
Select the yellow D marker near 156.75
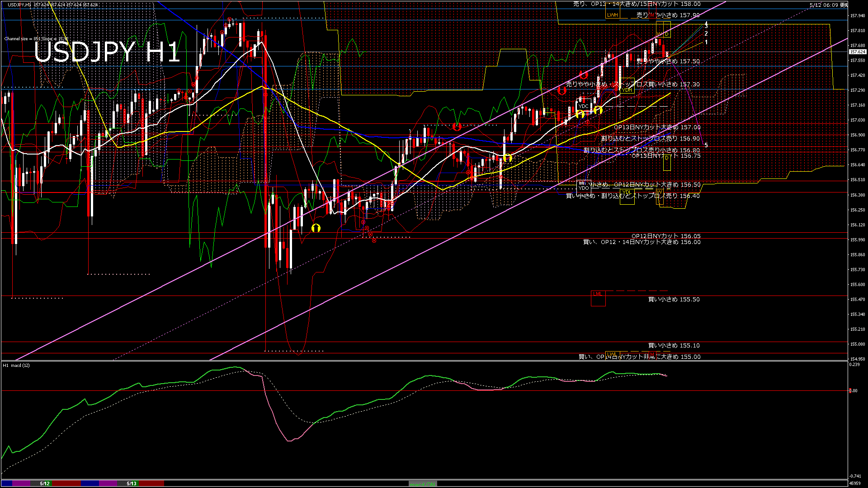point(667,162)
